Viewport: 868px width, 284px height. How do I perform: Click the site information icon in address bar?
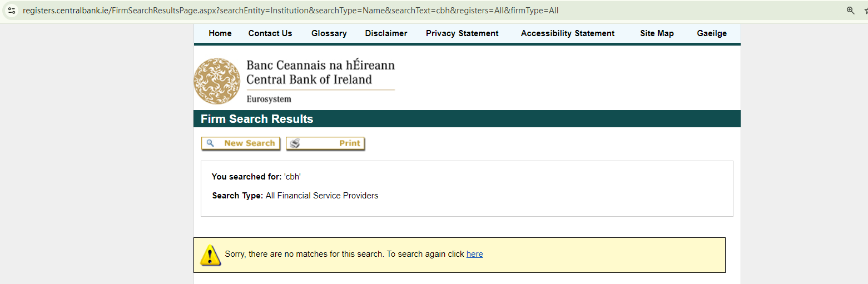(x=12, y=11)
